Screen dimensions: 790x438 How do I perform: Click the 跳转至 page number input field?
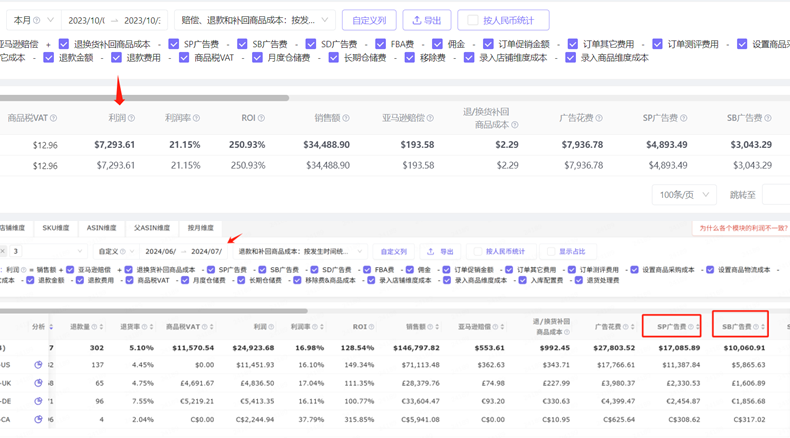pyautogui.click(x=776, y=195)
